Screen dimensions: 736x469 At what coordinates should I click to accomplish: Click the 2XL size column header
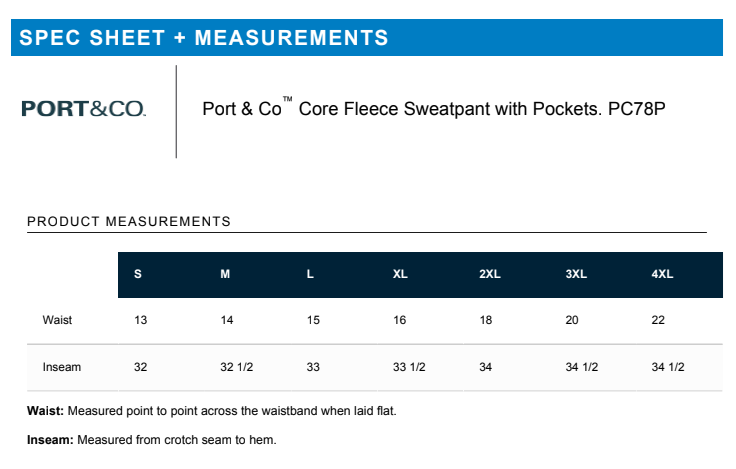[x=490, y=275]
